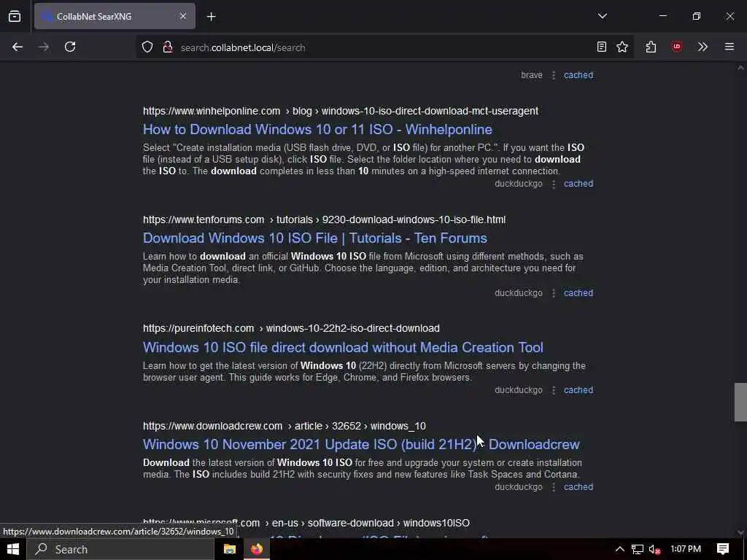Screen dimensions: 747x560
Task: Open network status in system tray
Action: tap(638, 549)
